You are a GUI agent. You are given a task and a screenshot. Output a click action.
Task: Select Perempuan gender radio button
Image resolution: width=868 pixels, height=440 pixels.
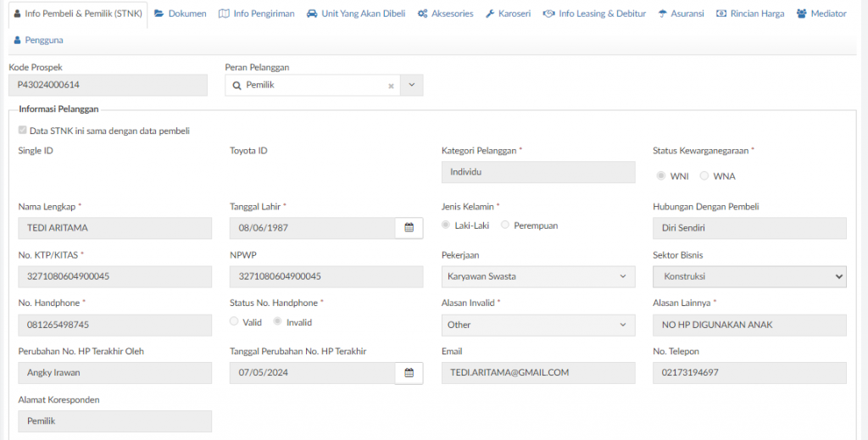tap(505, 226)
